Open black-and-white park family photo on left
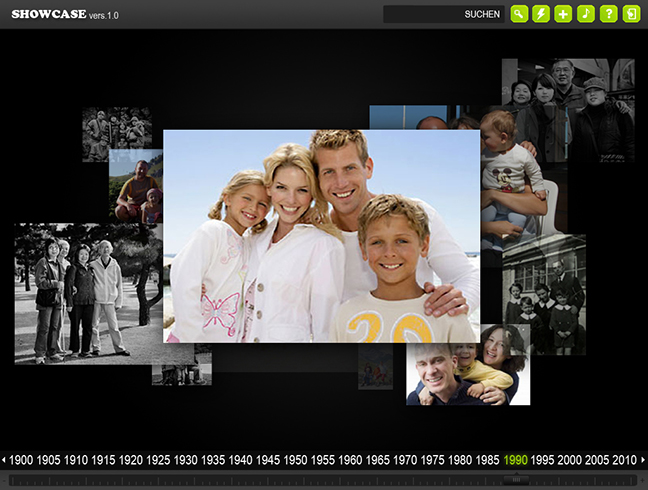The height and width of the screenshot is (490, 648). pyautogui.click(x=75, y=295)
